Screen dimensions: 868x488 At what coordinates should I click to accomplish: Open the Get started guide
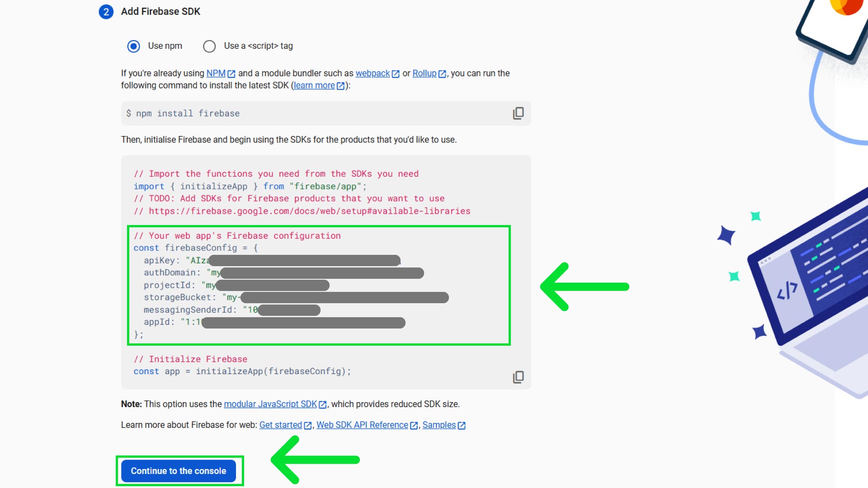(280, 425)
